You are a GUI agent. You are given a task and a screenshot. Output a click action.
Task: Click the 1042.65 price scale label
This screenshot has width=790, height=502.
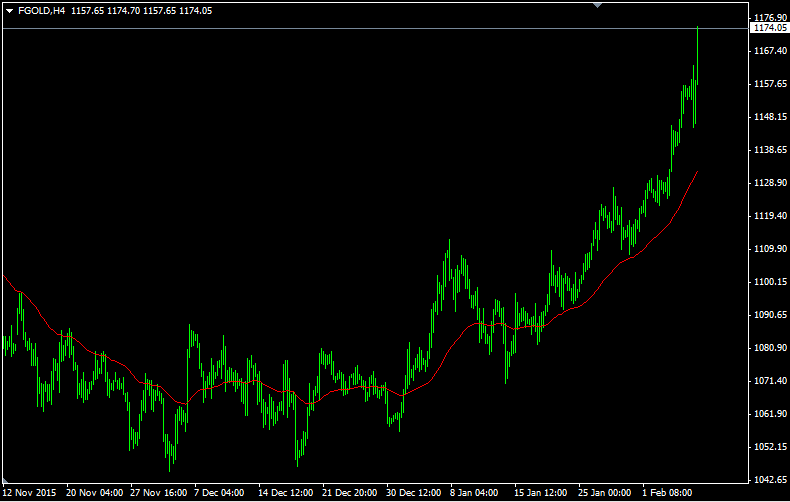[770, 480]
